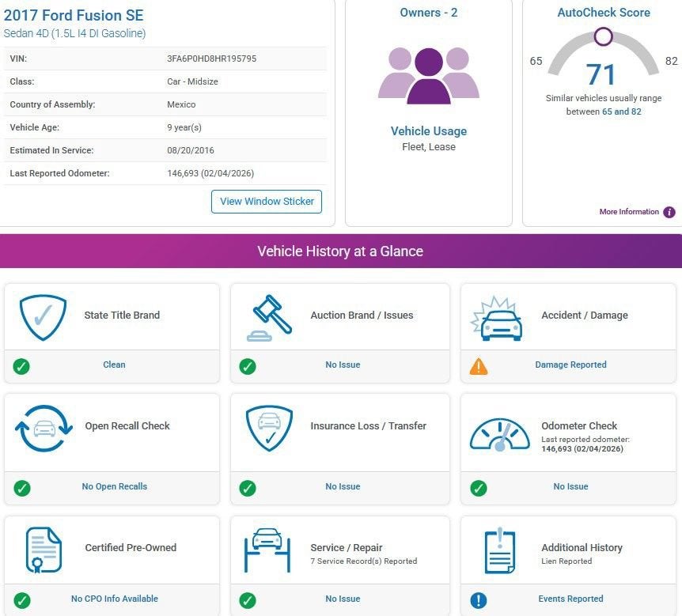Select the Vehicle Usage heading
682x616 pixels.
point(429,130)
